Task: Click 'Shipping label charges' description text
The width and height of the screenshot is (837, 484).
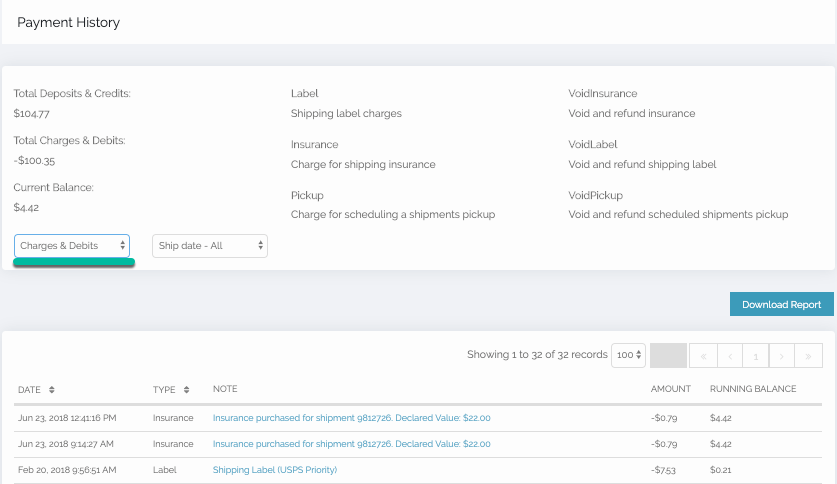Action: click(x=346, y=114)
